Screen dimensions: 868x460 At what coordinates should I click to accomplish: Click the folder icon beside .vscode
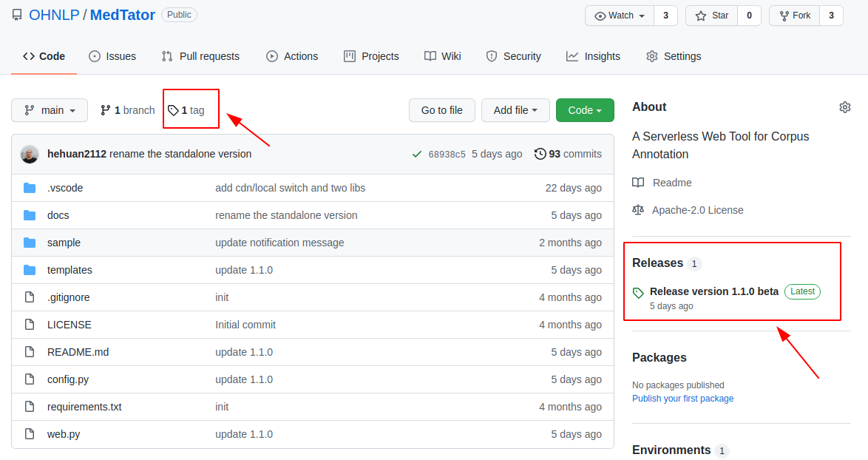30,188
